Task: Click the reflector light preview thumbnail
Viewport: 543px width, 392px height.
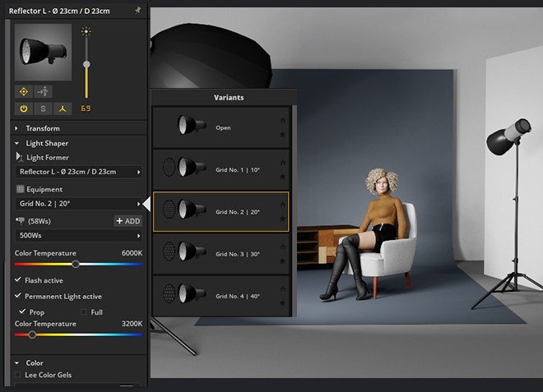Action: pos(44,53)
